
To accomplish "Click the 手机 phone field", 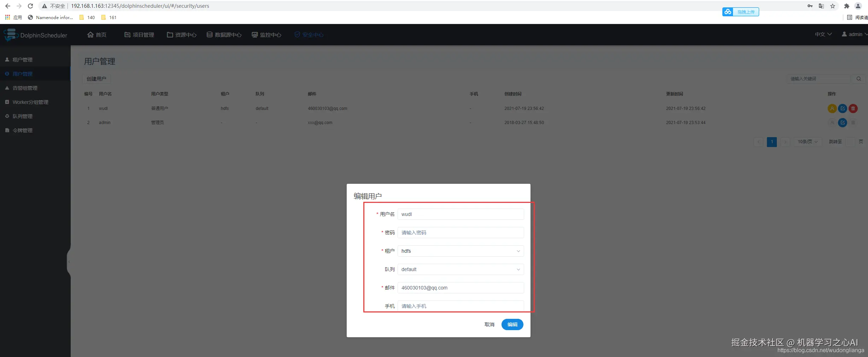I will pos(461,306).
